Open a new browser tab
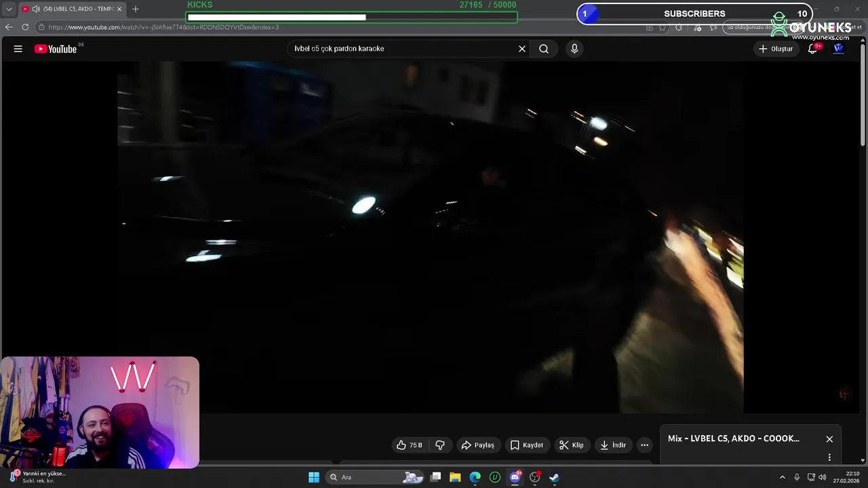Viewport: 868px width, 488px height. (x=136, y=9)
